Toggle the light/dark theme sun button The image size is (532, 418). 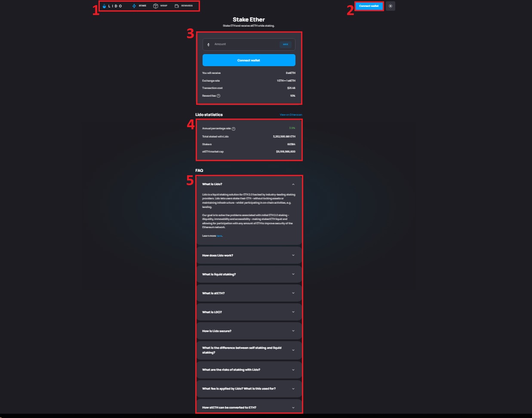pyautogui.click(x=391, y=6)
